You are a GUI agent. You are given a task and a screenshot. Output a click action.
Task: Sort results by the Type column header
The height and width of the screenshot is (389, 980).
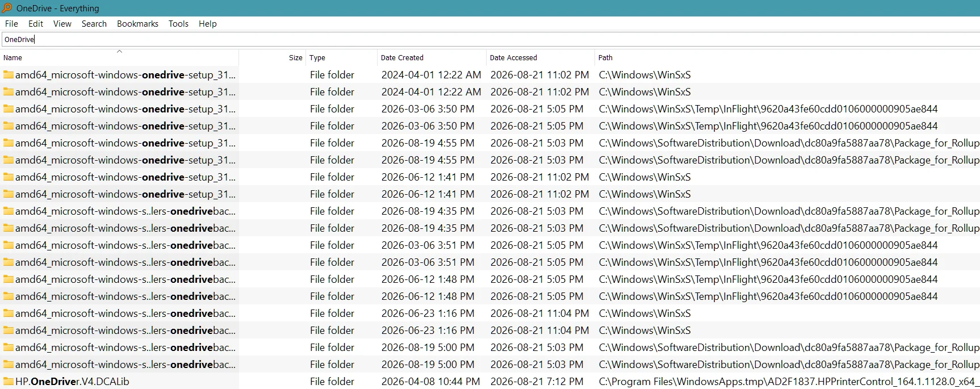(342, 58)
